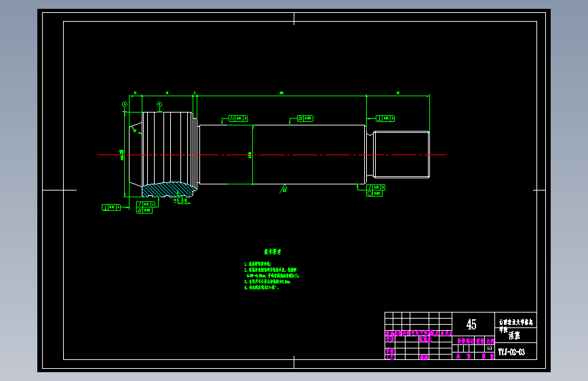The image size is (588, 381).
Task: Select the perpendicularity frame at lower left
Action: 111,207
